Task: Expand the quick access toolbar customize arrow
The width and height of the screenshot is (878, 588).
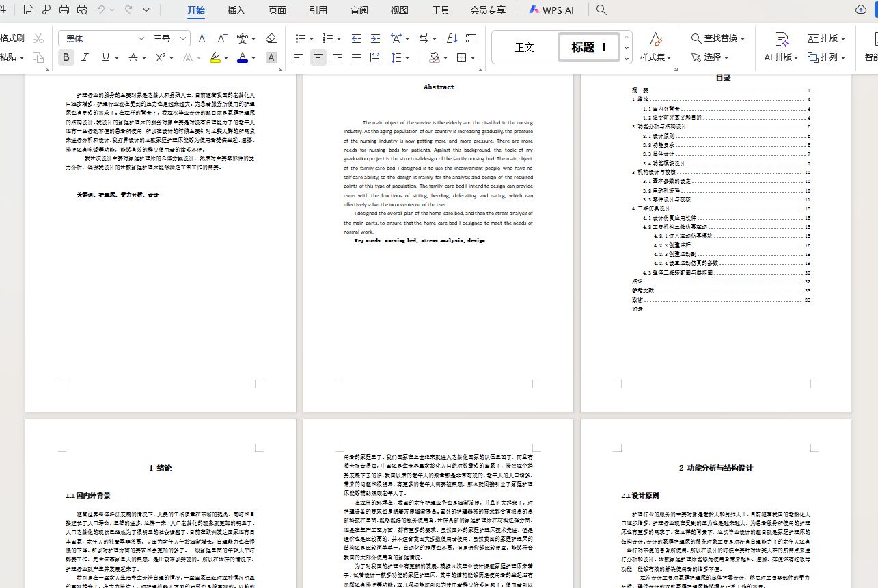Action: [146, 10]
